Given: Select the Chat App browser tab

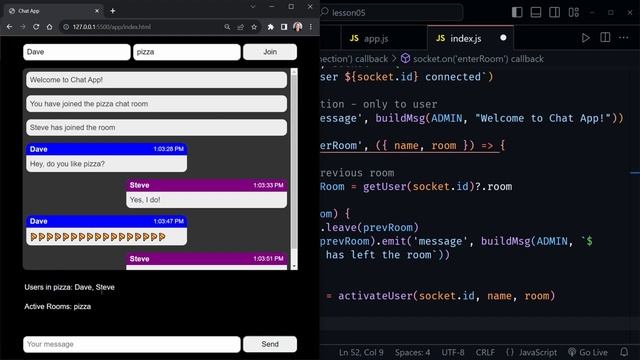Looking at the screenshot, I should tap(54, 11).
